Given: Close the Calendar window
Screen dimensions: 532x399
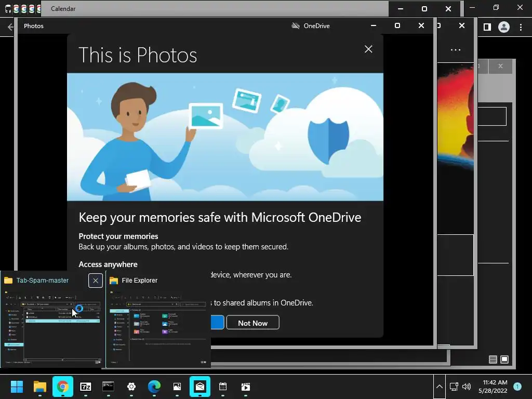Looking at the screenshot, I should [x=448, y=9].
